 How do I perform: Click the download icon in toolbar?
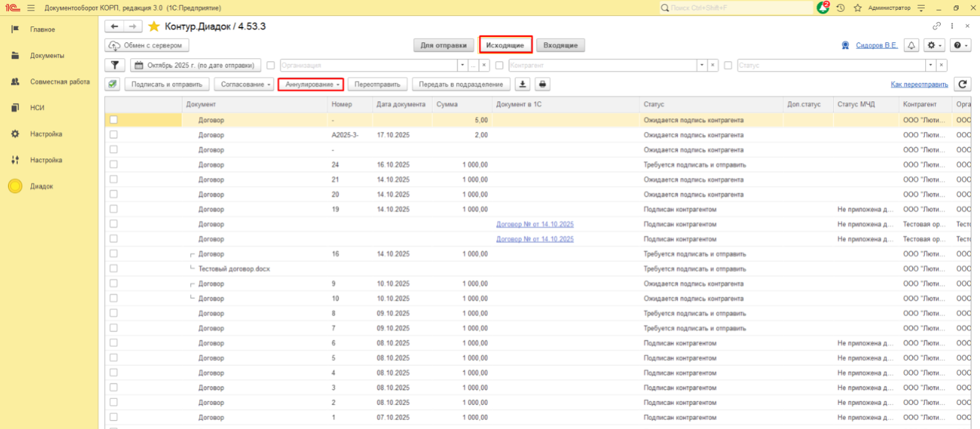(x=522, y=84)
